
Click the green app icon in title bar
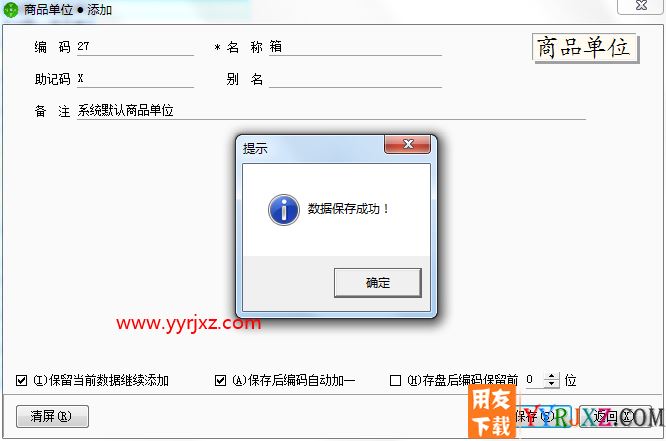(x=10, y=9)
